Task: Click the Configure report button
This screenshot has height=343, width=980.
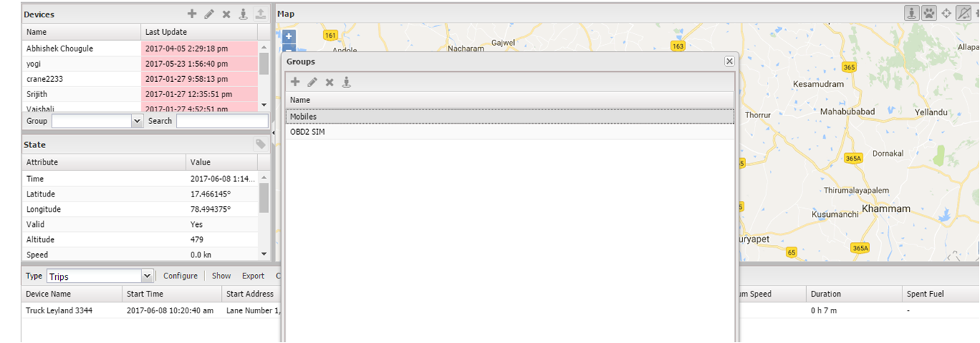Action: tap(180, 276)
